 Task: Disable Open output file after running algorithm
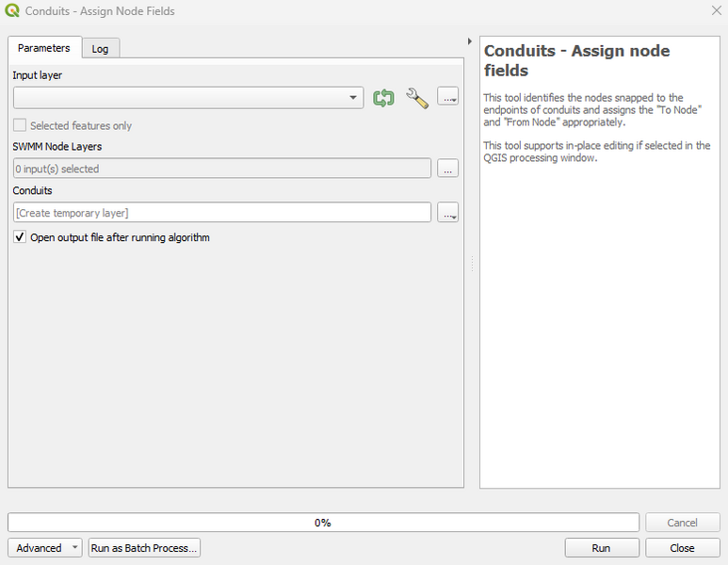(20, 237)
